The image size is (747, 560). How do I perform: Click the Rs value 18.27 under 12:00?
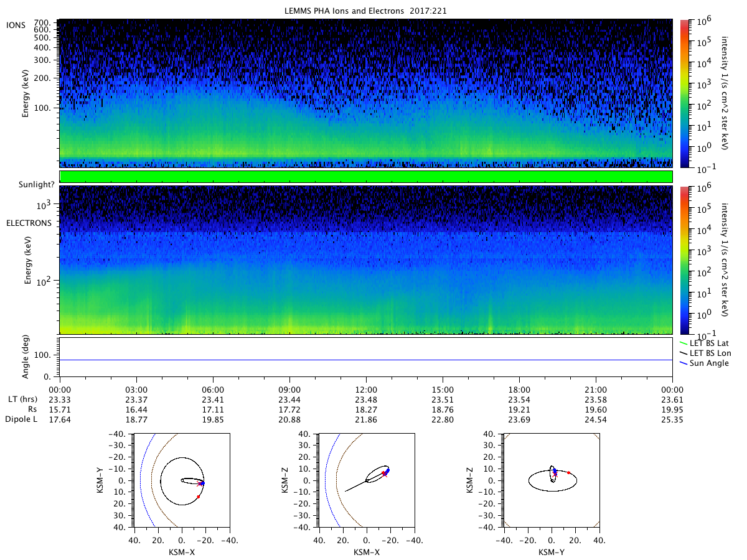366,409
